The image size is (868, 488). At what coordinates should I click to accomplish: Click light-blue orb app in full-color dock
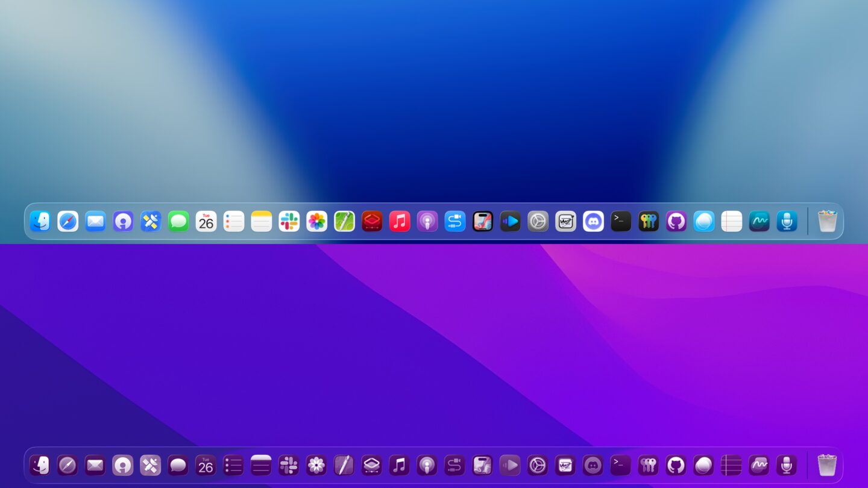(x=704, y=221)
